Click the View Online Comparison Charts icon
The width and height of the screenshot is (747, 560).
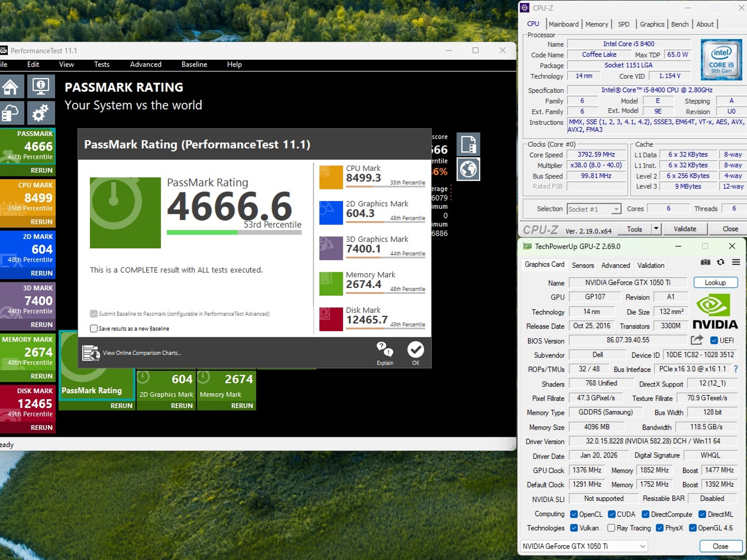coord(91,353)
